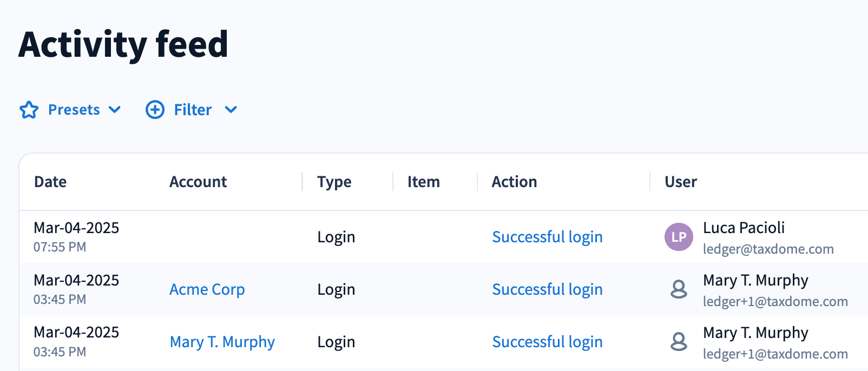The height and width of the screenshot is (371, 868).
Task: Click the Filter plus circle icon
Action: (x=155, y=110)
